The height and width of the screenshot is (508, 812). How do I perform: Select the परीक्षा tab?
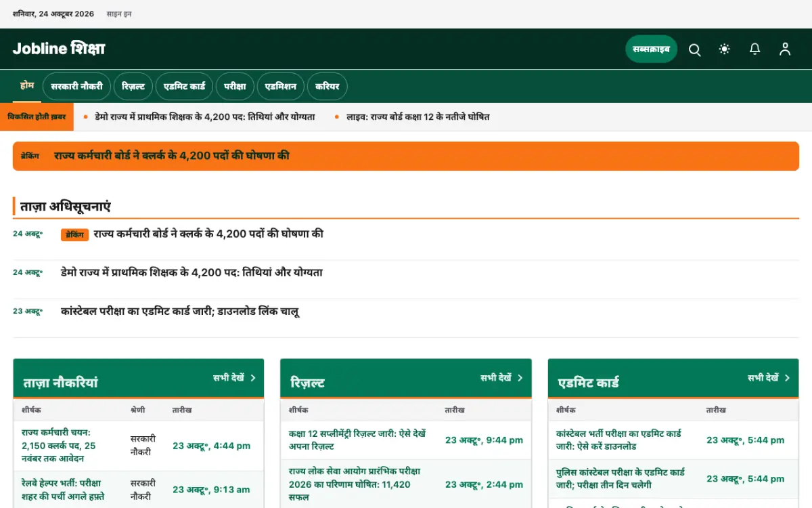235,87
